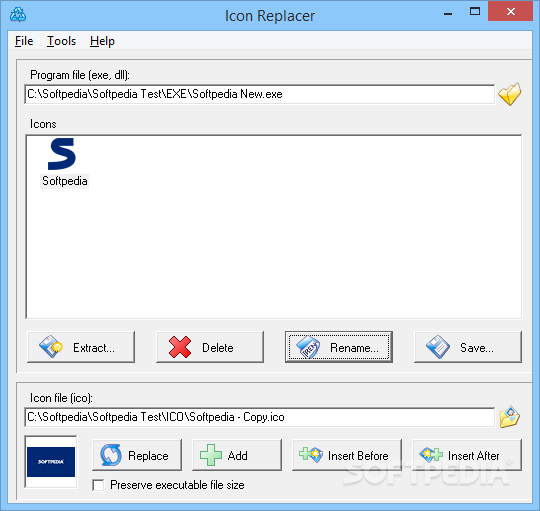This screenshot has width=540, height=511.
Task: Click the Rename... button
Action: click(x=339, y=347)
